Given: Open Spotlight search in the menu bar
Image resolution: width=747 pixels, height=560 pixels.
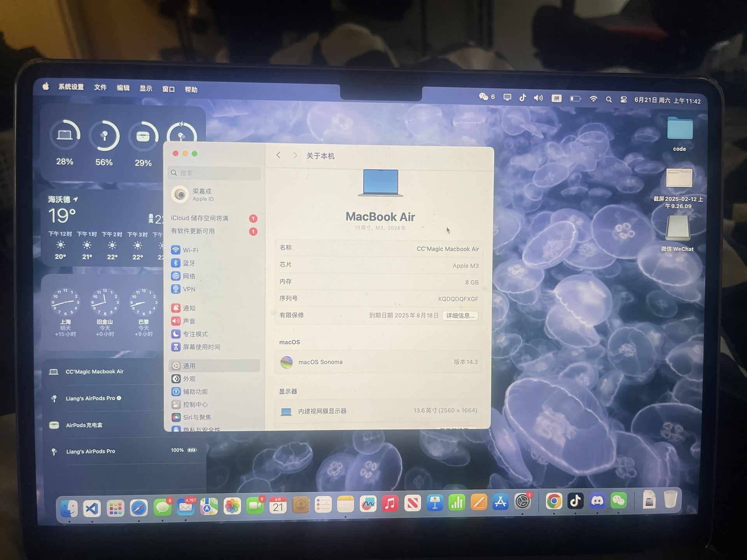Looking at the screenshot, I should tap(609, 100).
